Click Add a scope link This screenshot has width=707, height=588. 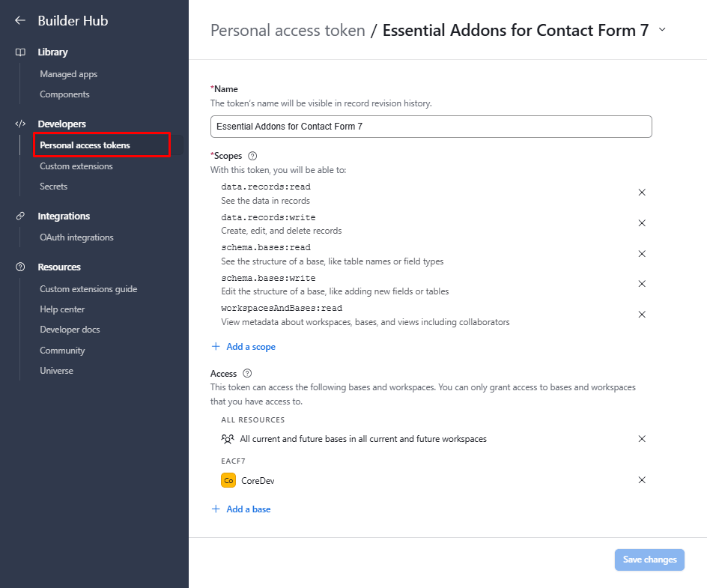click(x=251, y=347)
